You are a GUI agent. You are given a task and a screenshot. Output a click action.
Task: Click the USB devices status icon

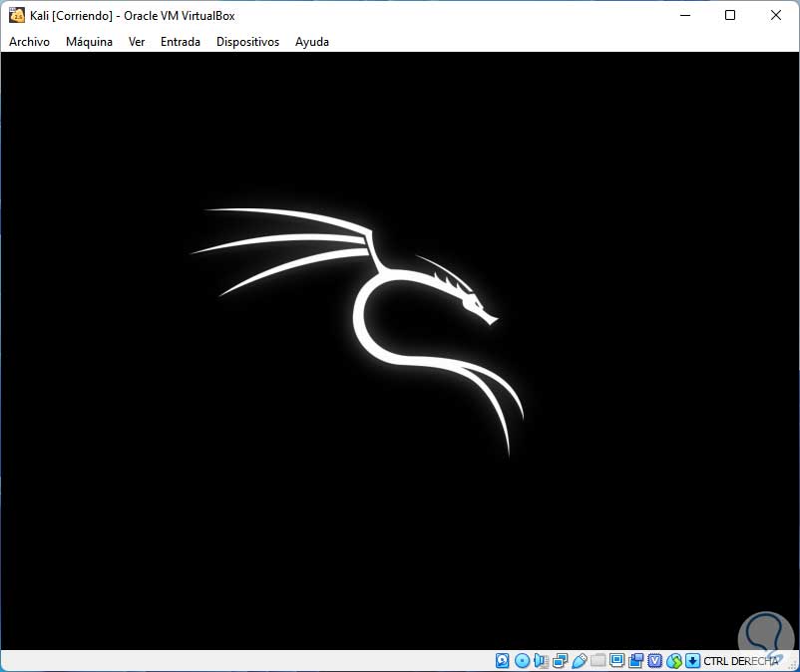click(x=579, y=661)
